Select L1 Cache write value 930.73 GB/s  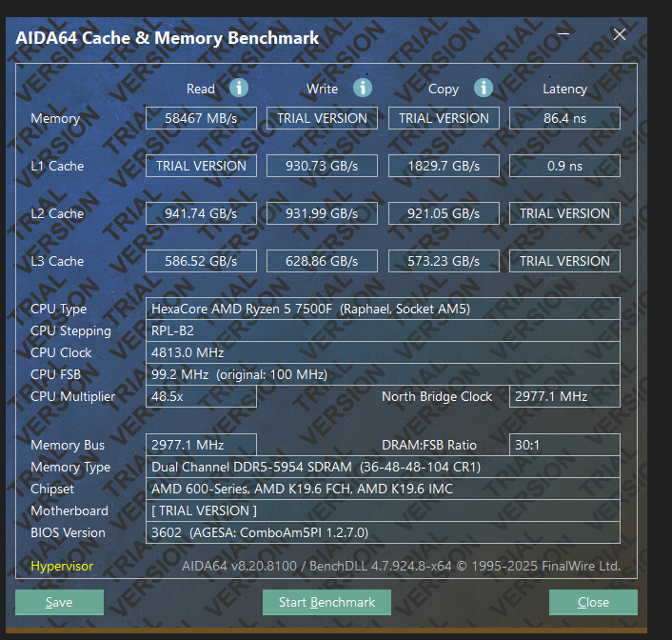coord(322,166)
